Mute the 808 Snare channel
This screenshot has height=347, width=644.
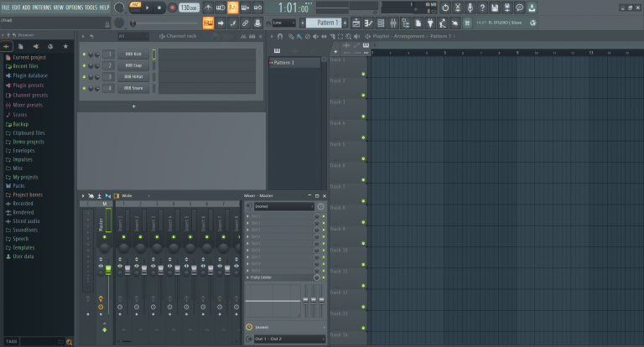coord(84,88)
